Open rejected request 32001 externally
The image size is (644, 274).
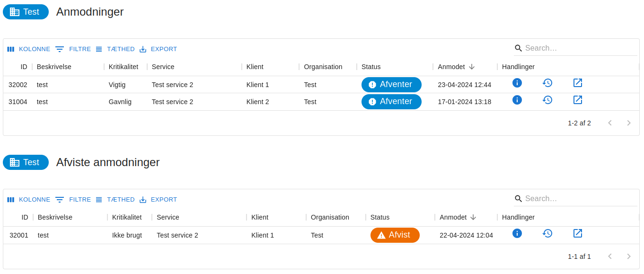pos(578,233)
